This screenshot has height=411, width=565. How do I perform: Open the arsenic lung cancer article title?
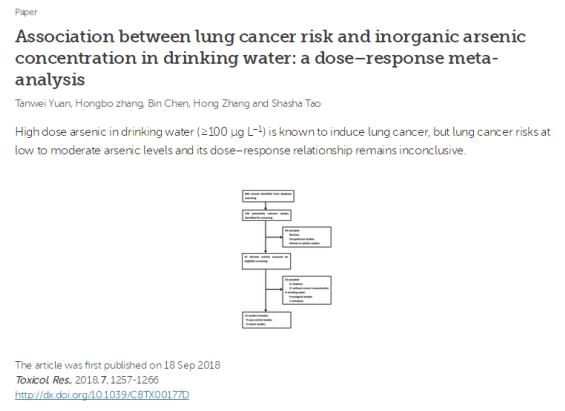(270, 58)
